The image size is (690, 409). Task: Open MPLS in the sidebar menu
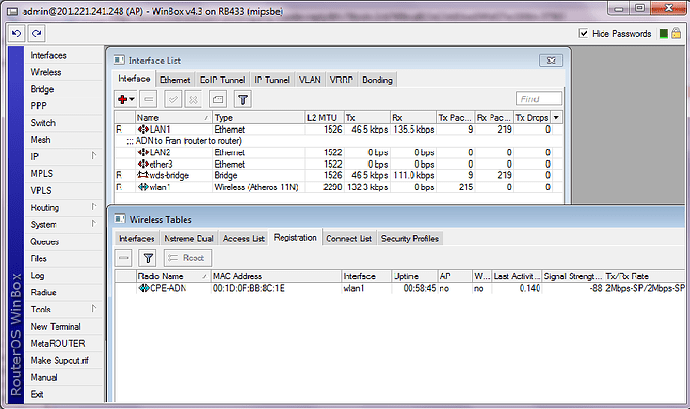(64, 174)
